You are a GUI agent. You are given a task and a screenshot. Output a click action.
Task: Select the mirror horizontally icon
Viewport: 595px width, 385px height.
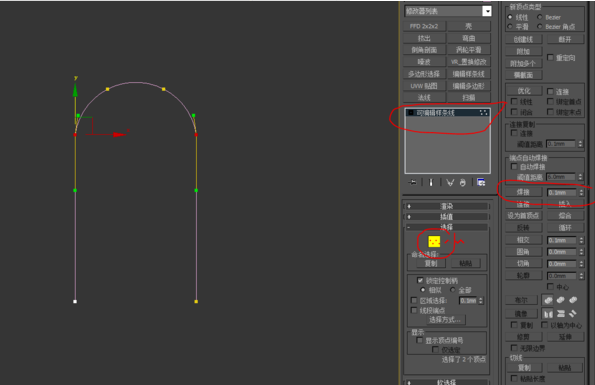(x=548, y=314)
